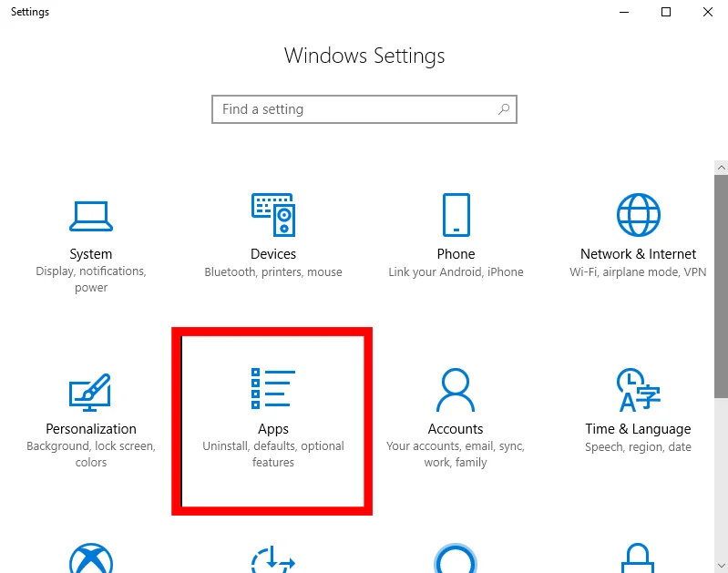The width and height of the screenshot is (728, 573).
Task: Open the Network & Internet globe icon
Action: click(639, 214)
